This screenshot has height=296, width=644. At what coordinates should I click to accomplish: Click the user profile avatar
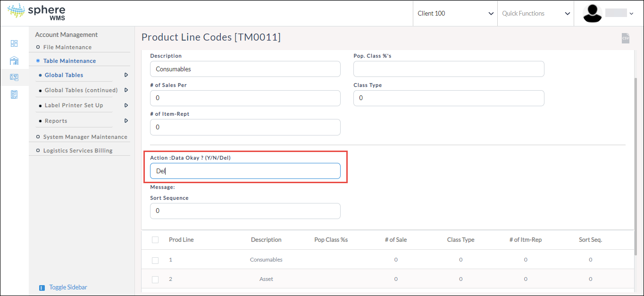(592, 13)
